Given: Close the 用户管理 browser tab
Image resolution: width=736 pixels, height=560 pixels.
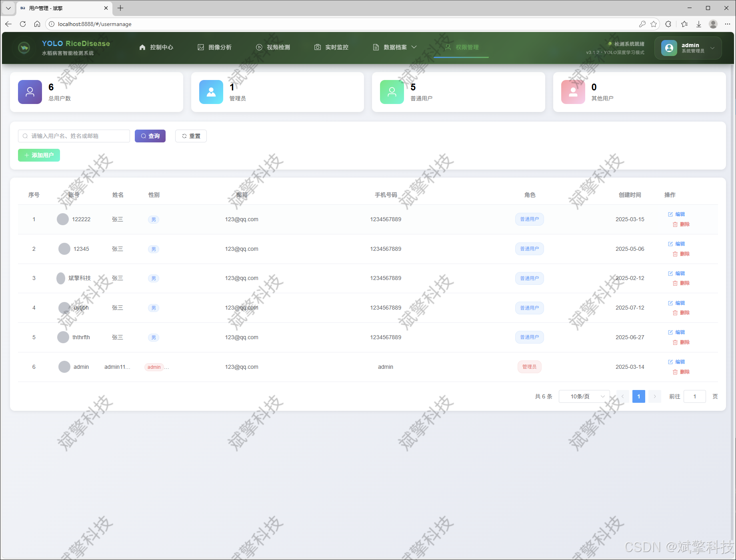Looking at the screenshot, I should (x=106, y=8).
